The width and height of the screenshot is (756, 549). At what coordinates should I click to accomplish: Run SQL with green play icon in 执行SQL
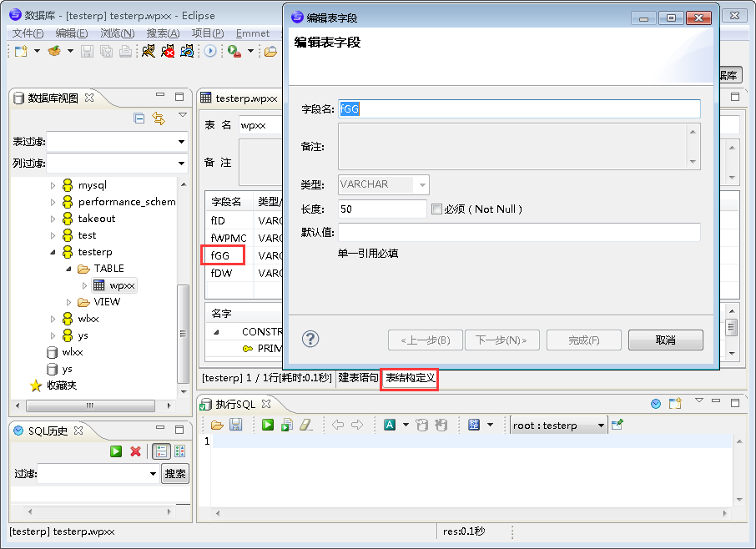click(268, 425)
